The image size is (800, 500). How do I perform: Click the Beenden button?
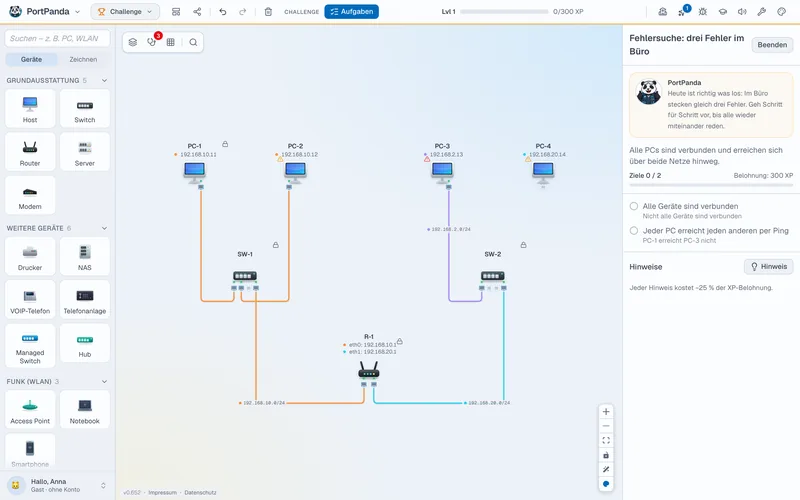pyautogui.click(x=772, y=45)
